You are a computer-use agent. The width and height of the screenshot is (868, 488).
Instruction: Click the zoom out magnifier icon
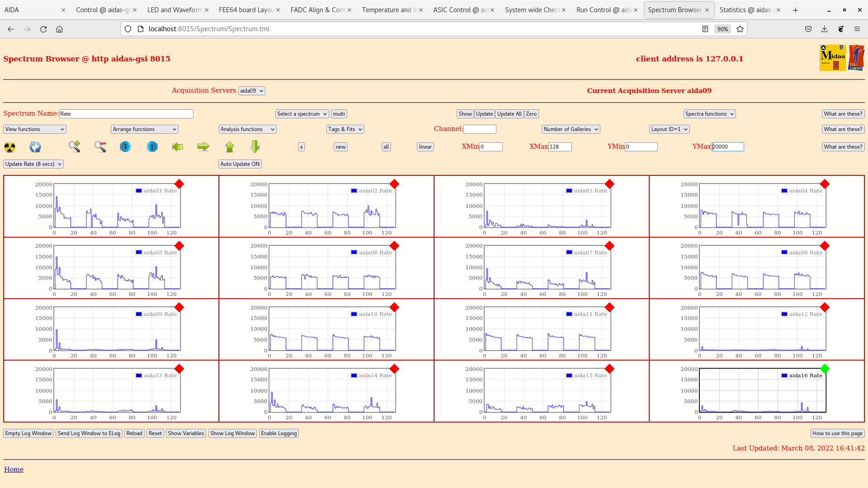tap(100, 146)
